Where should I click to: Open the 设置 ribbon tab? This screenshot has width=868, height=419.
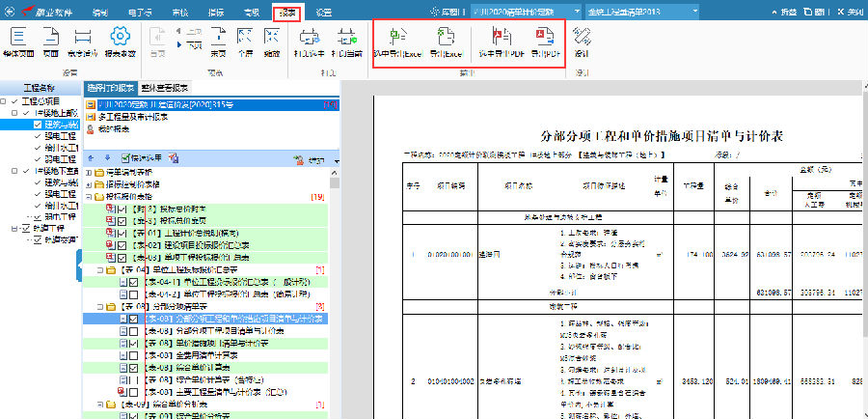pos(324,11)
